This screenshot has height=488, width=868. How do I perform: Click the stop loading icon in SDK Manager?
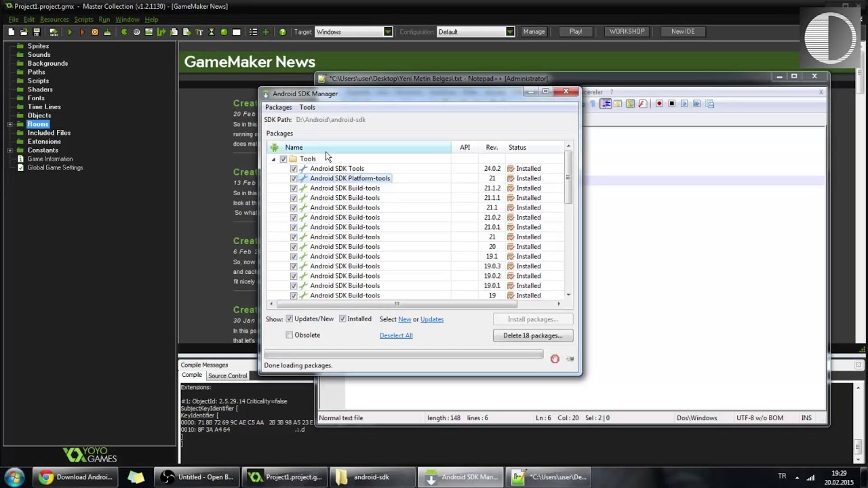coord(555,359)
